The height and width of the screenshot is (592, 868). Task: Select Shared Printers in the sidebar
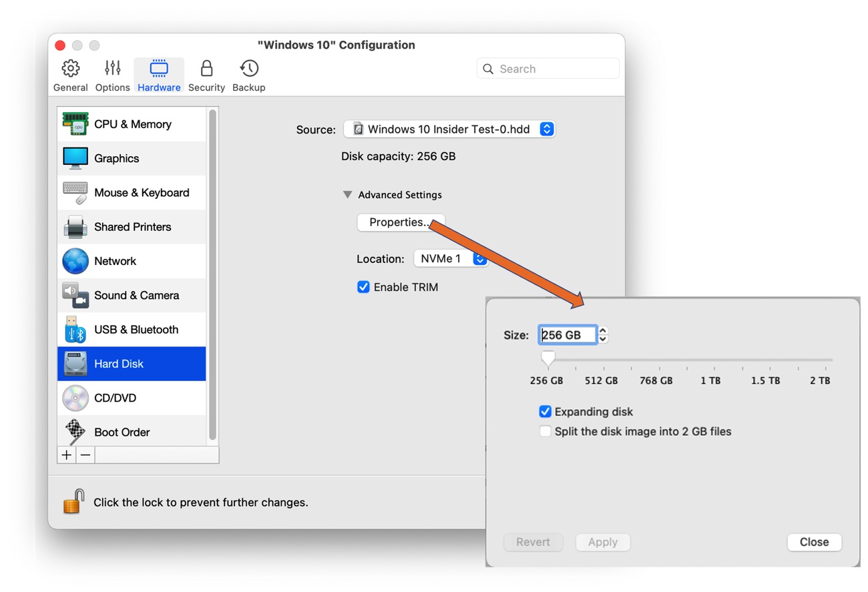coord(132,227)
